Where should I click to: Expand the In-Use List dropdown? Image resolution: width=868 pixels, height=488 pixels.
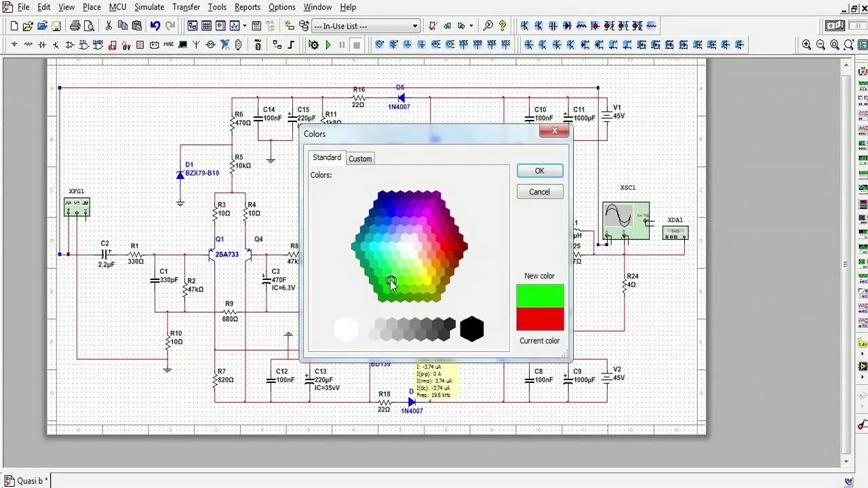[415, 26]
